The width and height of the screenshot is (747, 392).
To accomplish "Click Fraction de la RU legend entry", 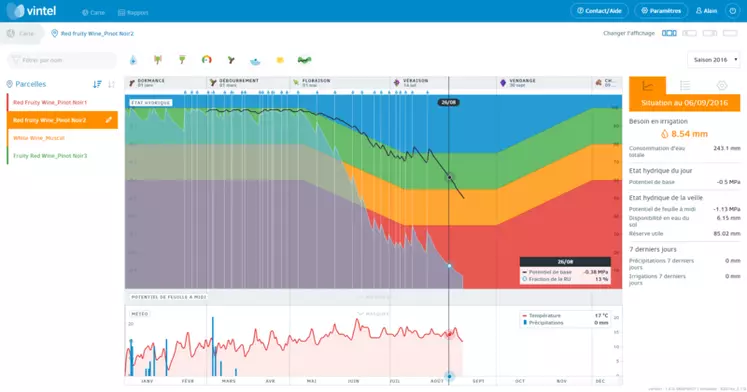I will click(x=565, y=279).
